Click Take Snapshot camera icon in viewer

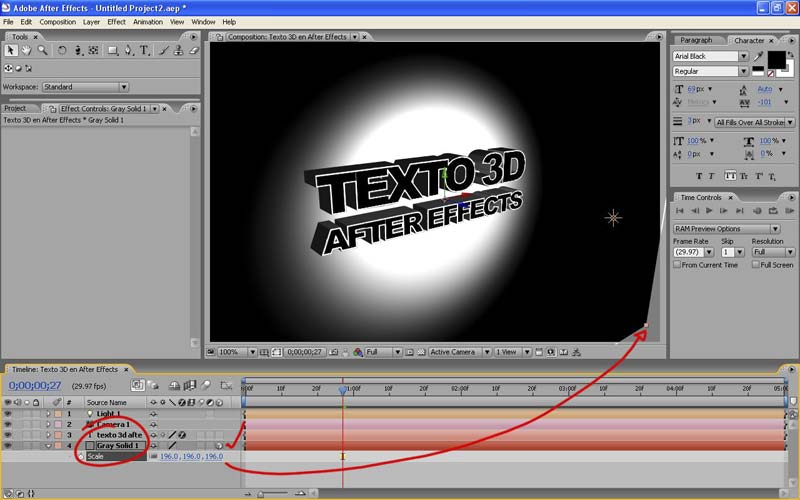333,352
